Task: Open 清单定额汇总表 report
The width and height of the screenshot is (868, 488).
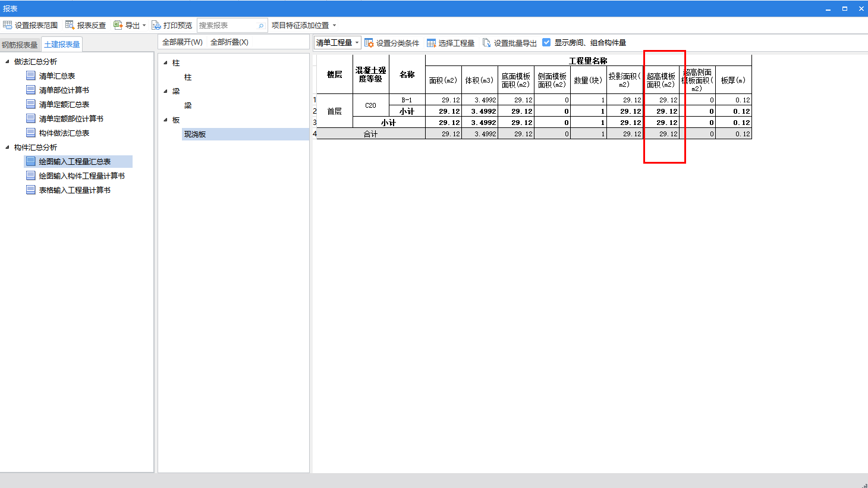Action: [64, 104]
